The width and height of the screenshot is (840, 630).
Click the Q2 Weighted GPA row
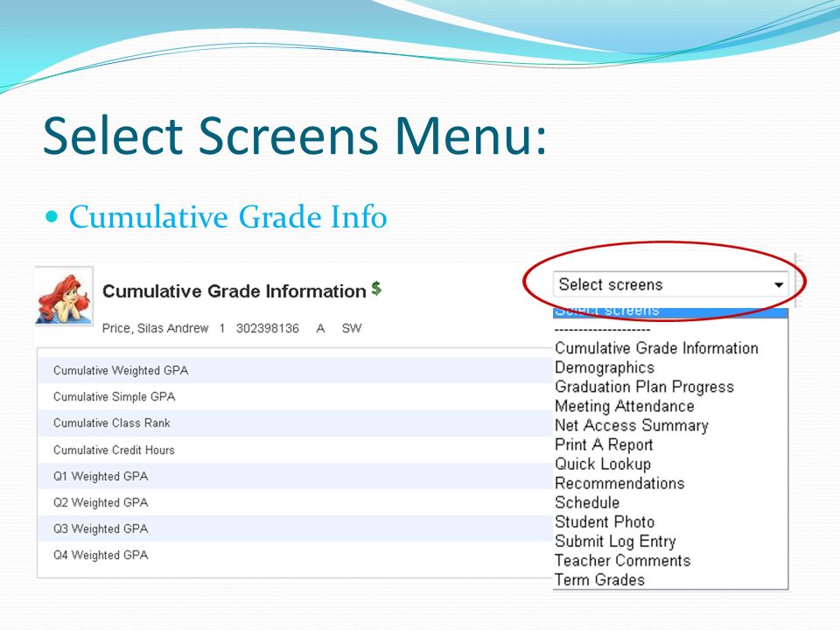point(295,502)
